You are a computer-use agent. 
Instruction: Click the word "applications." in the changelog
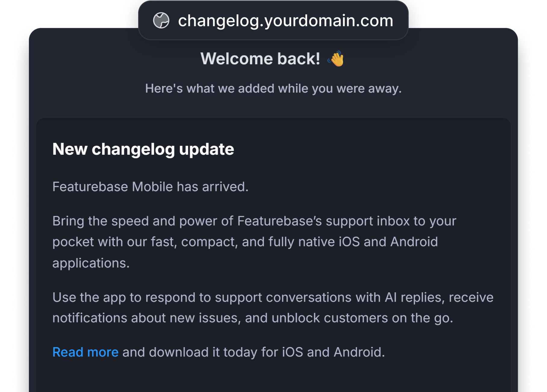click(x=91, y=263)
